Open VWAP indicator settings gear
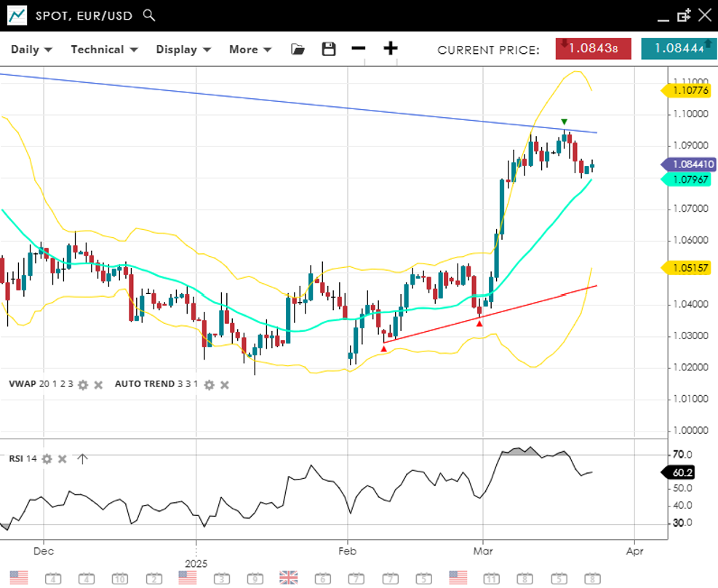The height and width of the screenshot is (588, 718). point(83,384)
